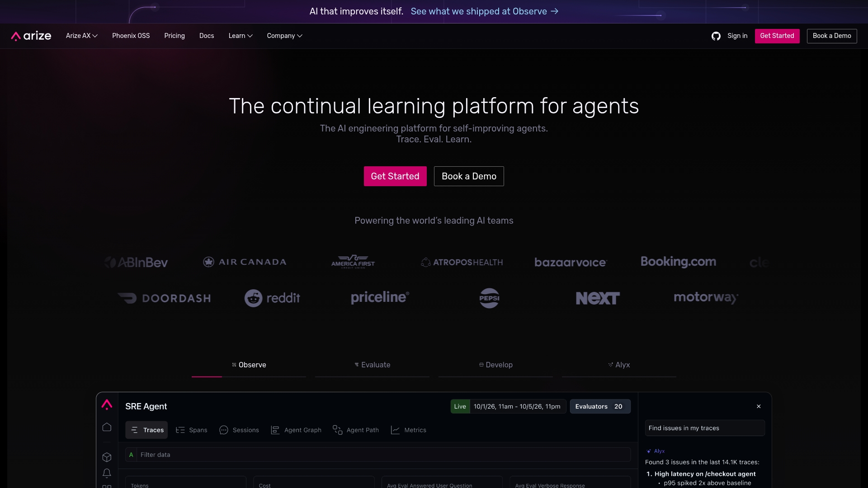Click the Air Canada logo
The image size is (868, 488).
point(245,262)
